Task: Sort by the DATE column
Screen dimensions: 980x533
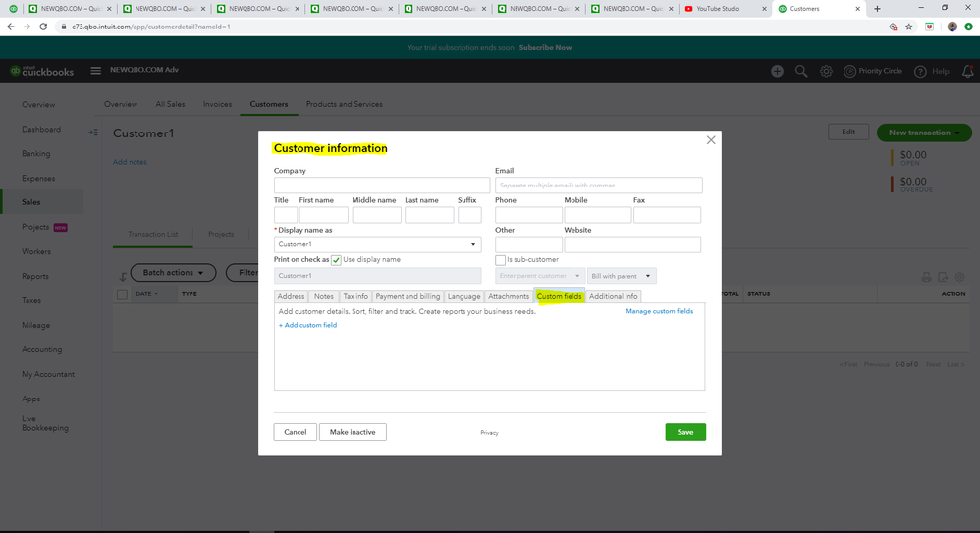Action: coord(147,293)
